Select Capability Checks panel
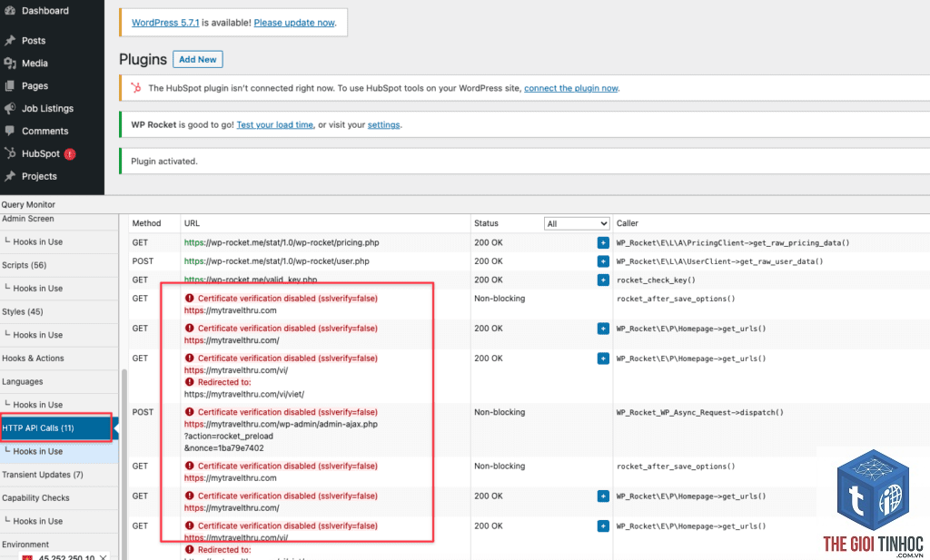This screenshot has width=930, height=560. click(59, 497)
